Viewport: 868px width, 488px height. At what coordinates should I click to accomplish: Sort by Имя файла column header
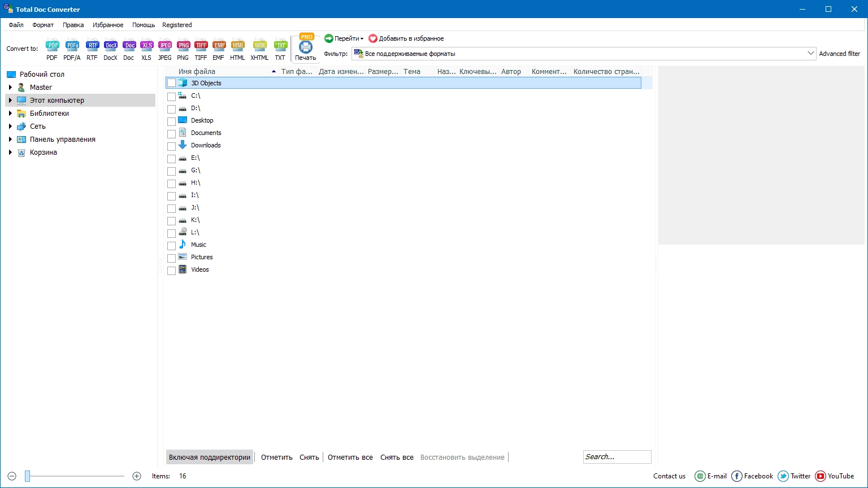pos(223,72)
